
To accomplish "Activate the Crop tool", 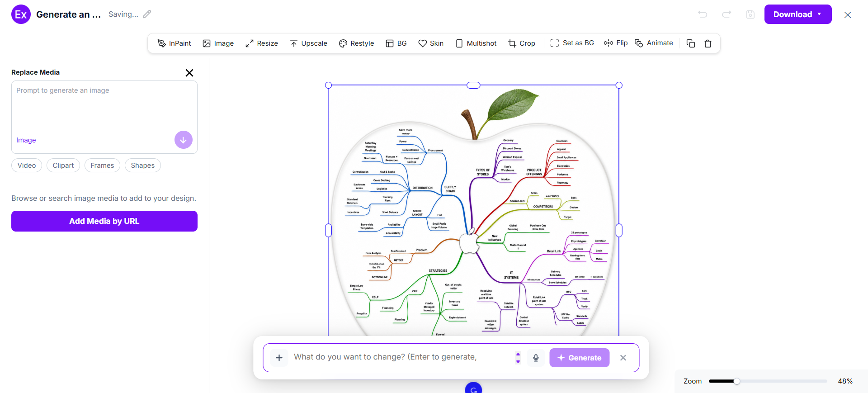I will [521, 43].
